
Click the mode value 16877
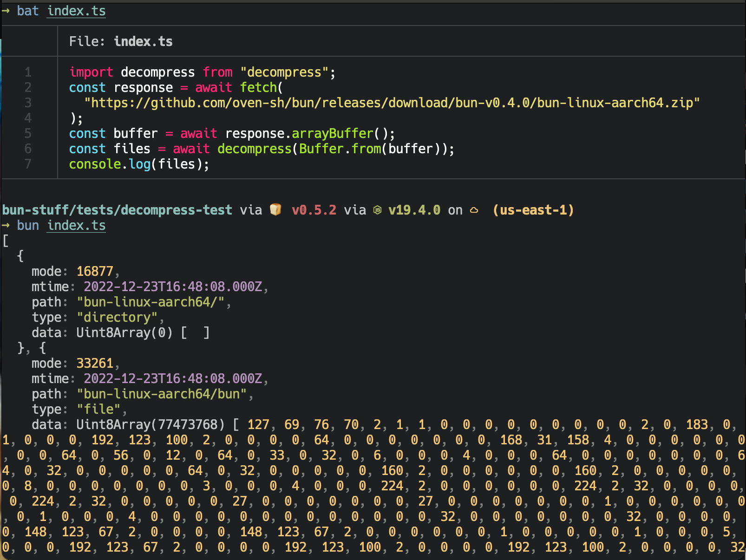[x=95, y=271]
